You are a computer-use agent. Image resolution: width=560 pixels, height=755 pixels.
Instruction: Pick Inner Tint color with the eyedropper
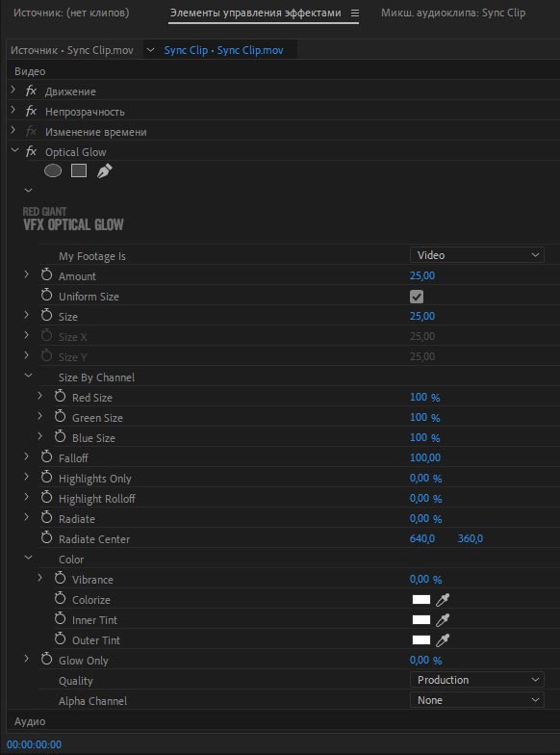(x=443, y=620)
